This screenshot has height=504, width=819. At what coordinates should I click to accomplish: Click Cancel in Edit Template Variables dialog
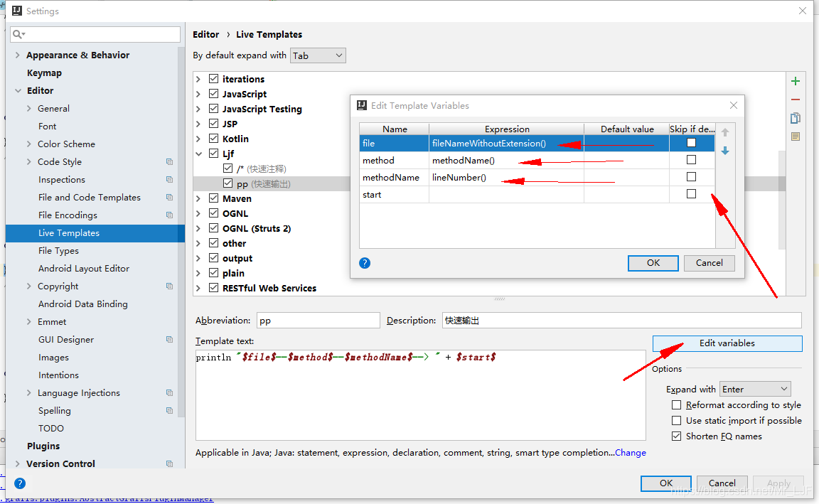point(709,263)
